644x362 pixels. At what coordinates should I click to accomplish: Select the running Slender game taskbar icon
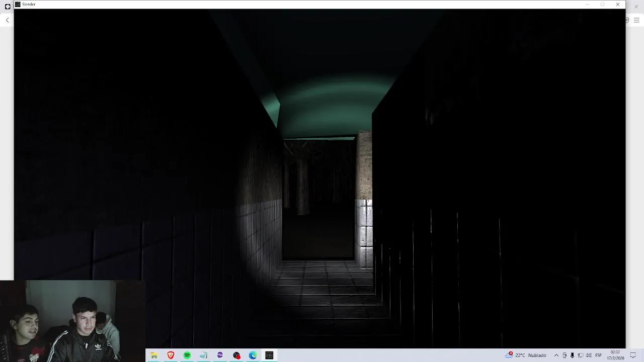click(x=269, y=355)
